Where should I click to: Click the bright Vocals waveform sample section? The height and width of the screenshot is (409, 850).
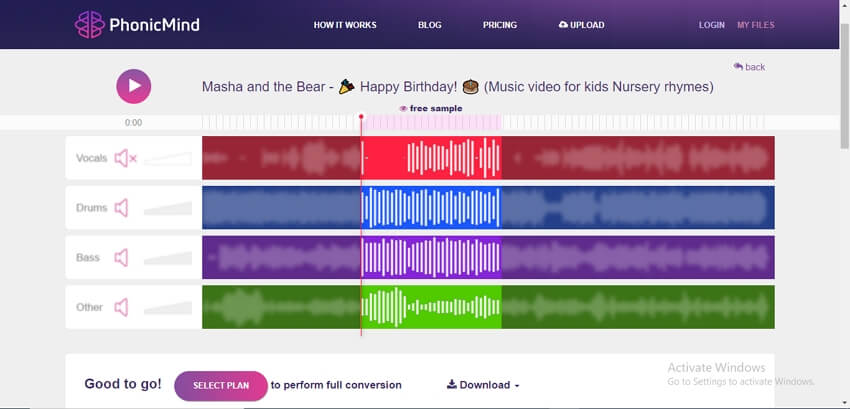point(432,158)
